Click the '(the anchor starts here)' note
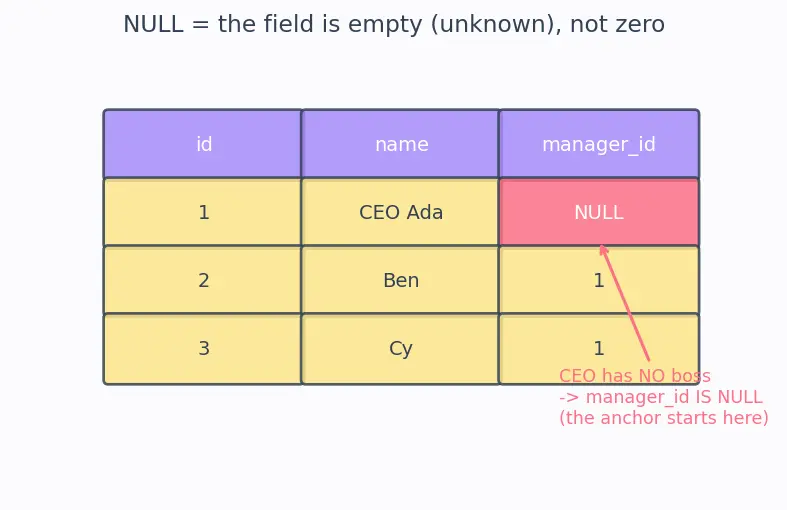Viewport: 787px width, 510px height. click(664, 418)
